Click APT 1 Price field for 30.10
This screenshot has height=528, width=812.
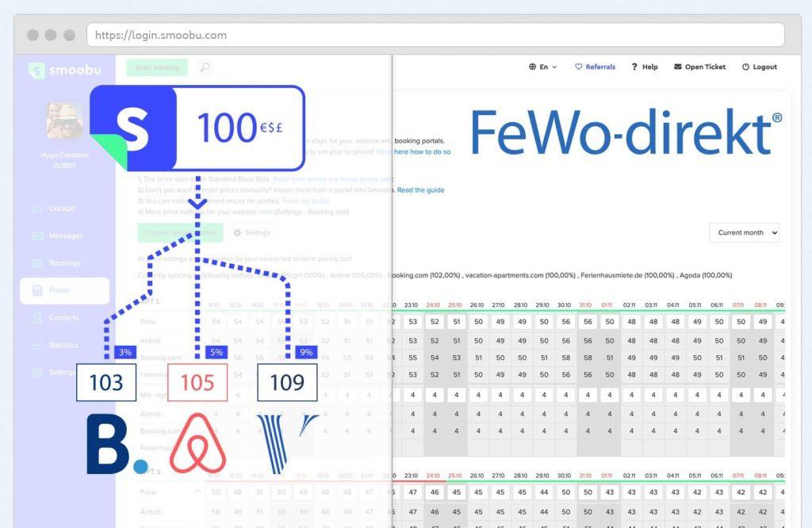(566, 321)
